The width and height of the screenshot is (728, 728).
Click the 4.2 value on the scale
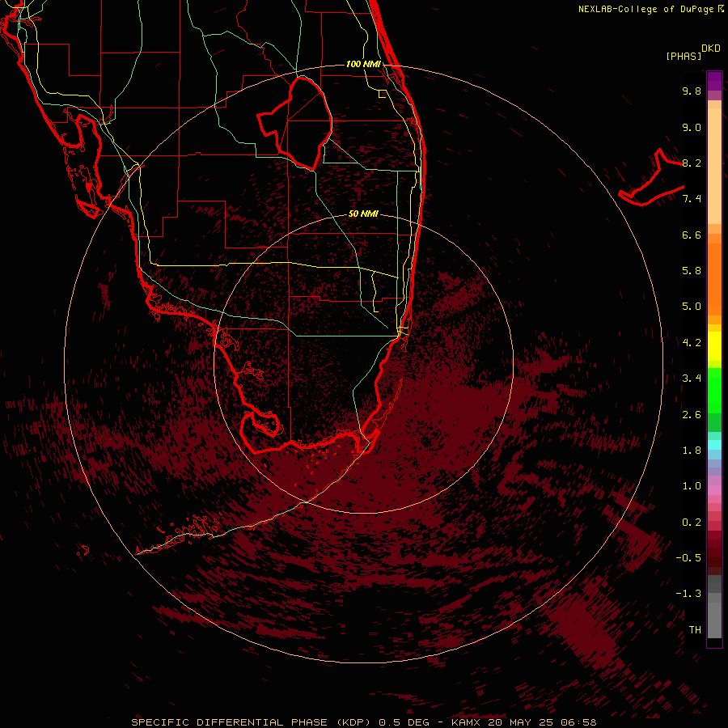coord(692,343)
